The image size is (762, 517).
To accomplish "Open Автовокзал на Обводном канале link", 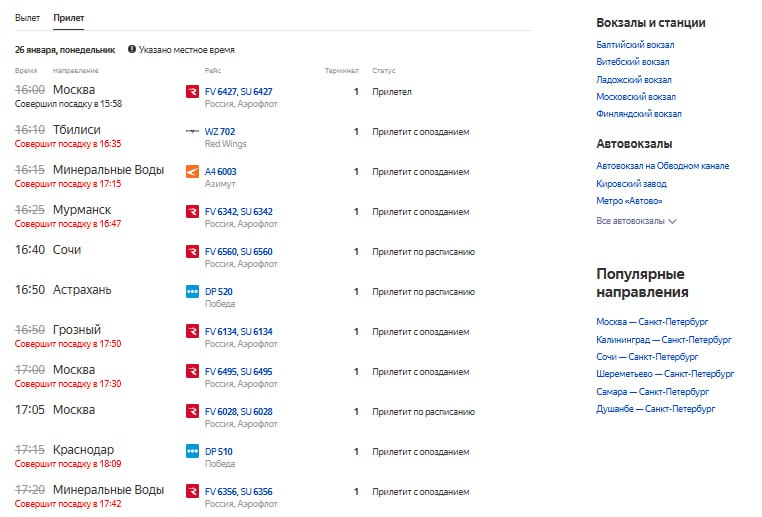I will pos(662,166).
